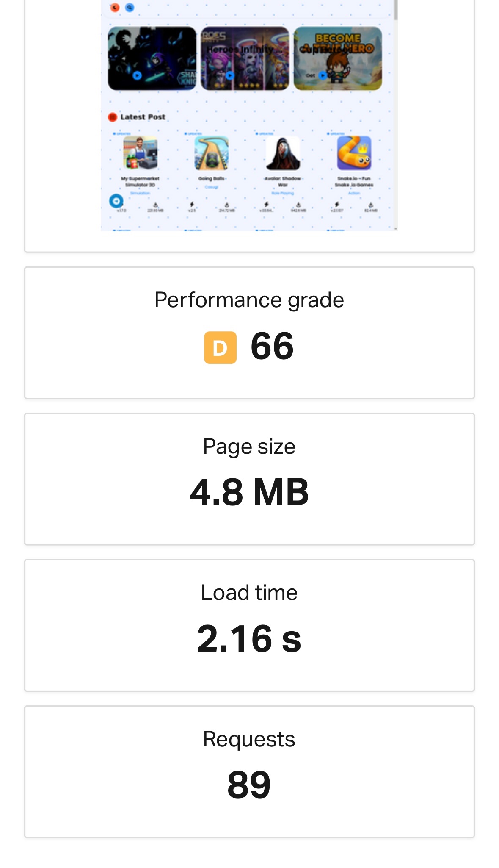Click the Avalar: Shadow War icon
This screenshot has height=868, width=499.
point(283,153)
